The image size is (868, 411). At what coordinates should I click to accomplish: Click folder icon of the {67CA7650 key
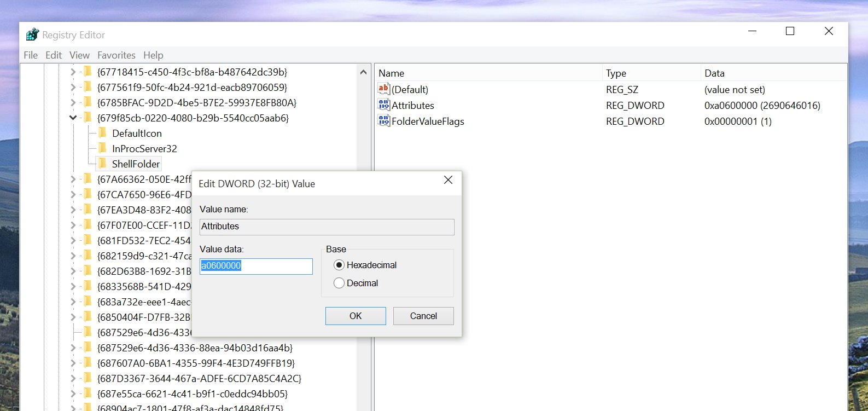coord(87,194)
